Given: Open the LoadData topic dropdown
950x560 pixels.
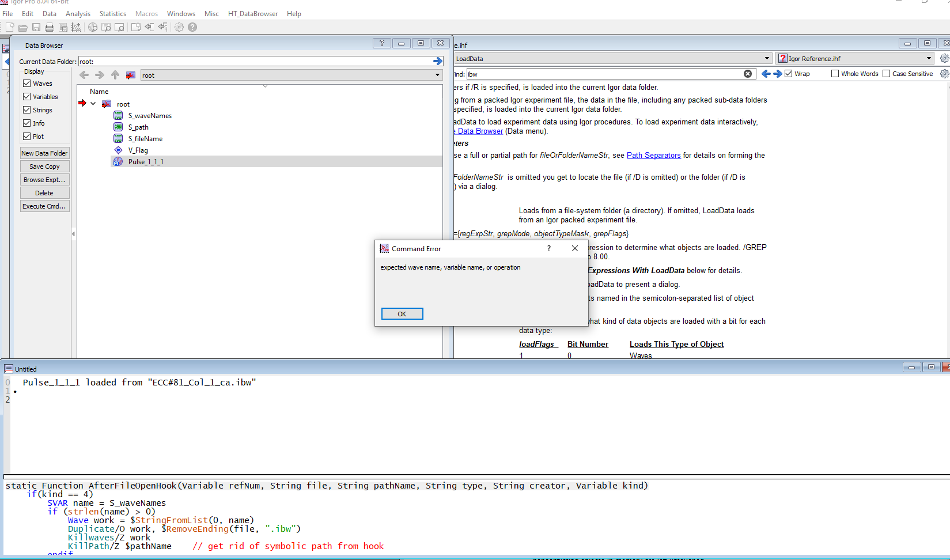Looking at the screenshot, I should click(766, 58).
